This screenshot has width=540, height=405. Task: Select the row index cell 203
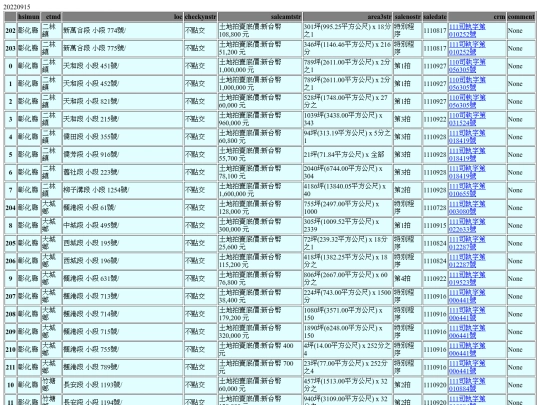(x=10, y=48)
